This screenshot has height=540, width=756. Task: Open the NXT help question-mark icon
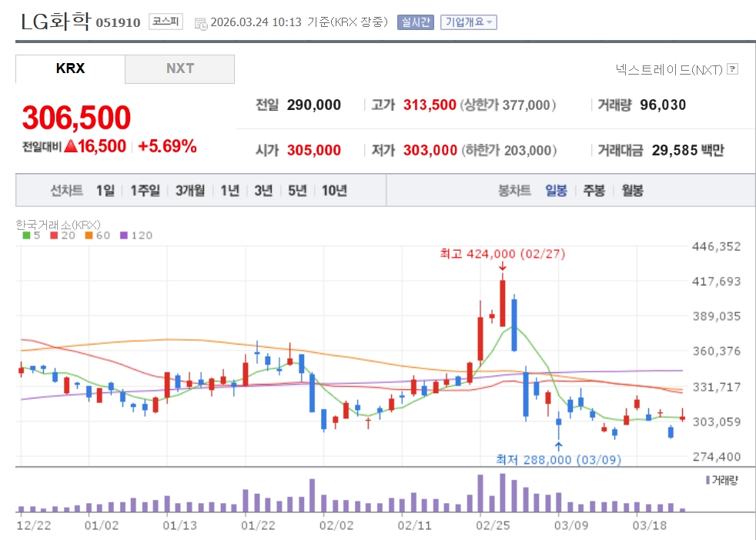point(732,69)
